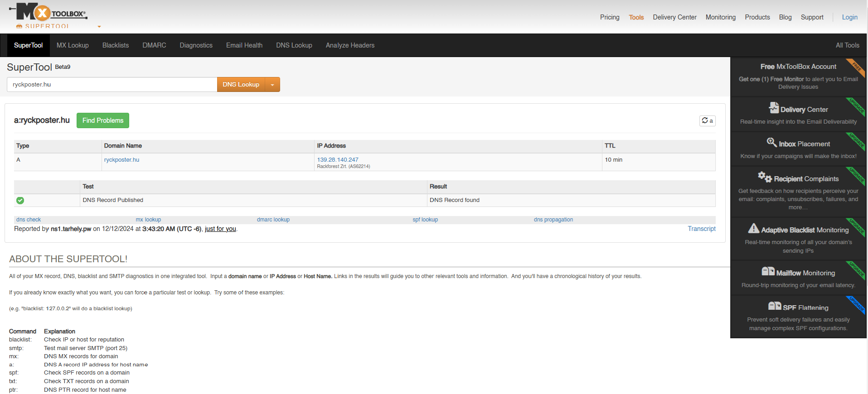
Task: Click the 'smtp:' command text
Action: (16, 348)
